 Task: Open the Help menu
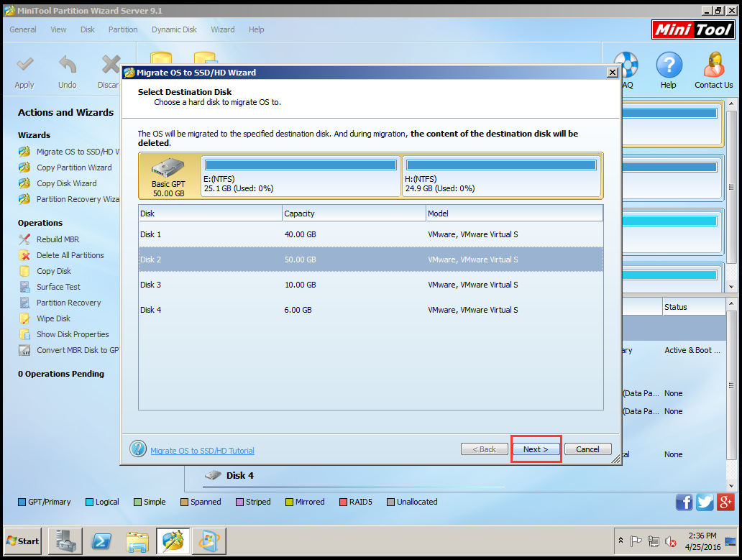tap(257, 29)
